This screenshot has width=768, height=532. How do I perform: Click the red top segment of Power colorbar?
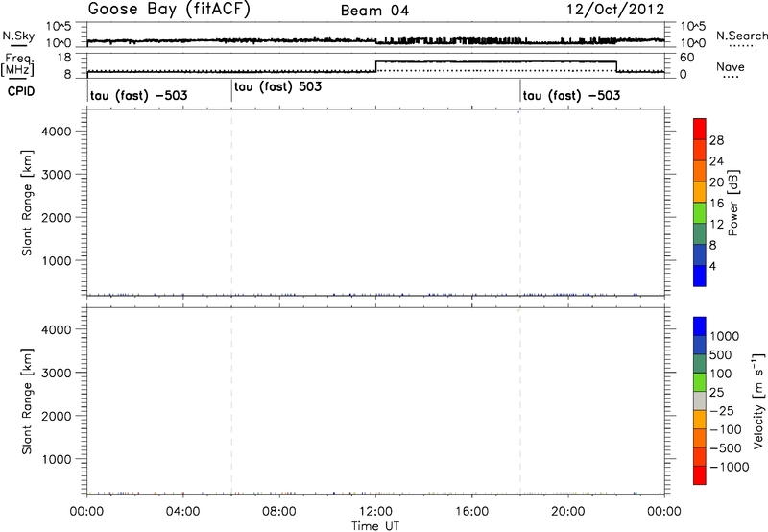700,129
